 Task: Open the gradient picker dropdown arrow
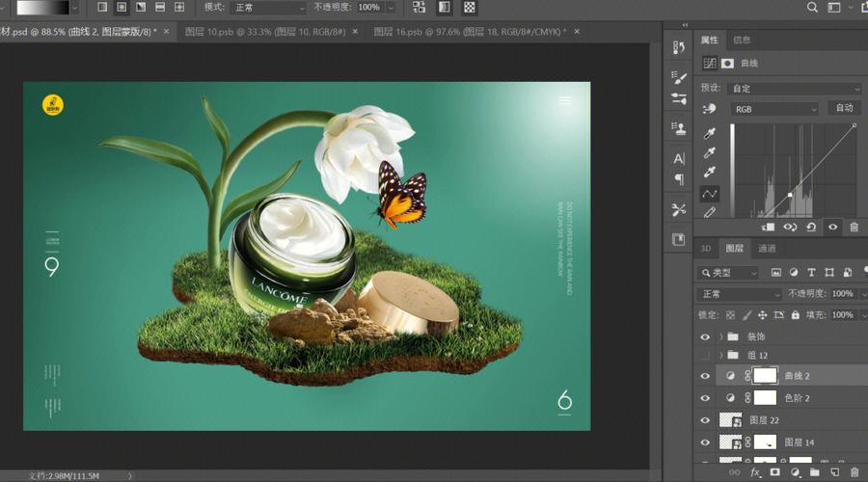[x=74, y=8]
